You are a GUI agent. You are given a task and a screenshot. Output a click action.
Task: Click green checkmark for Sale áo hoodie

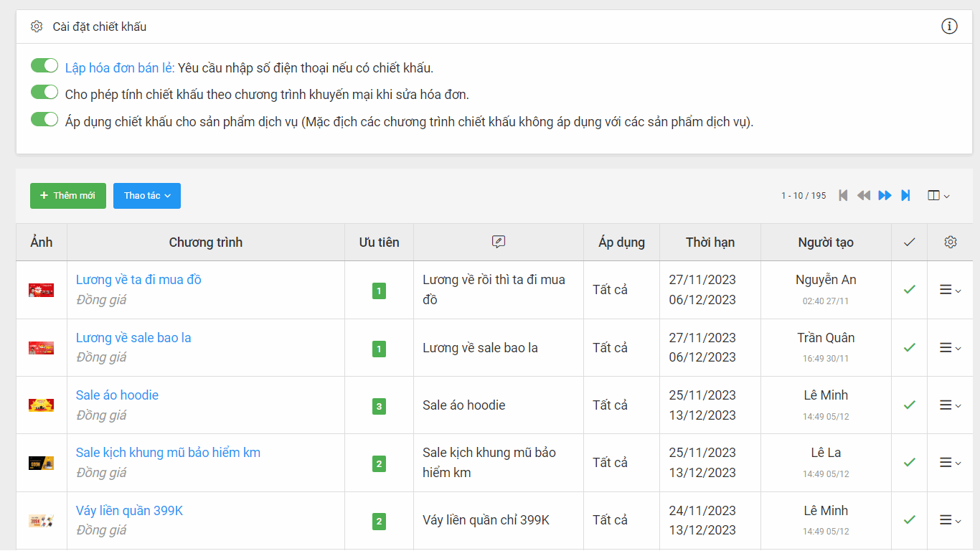pos(910,405)
